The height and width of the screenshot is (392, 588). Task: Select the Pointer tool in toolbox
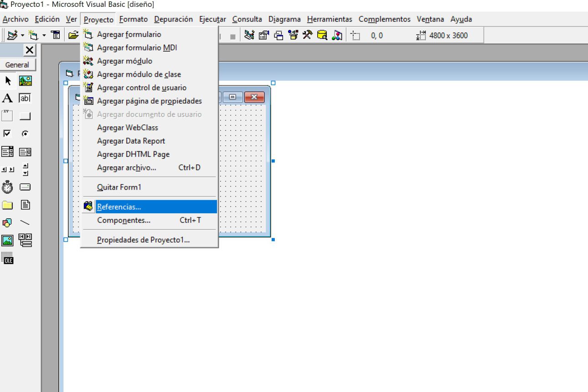[x=8, y=81]
